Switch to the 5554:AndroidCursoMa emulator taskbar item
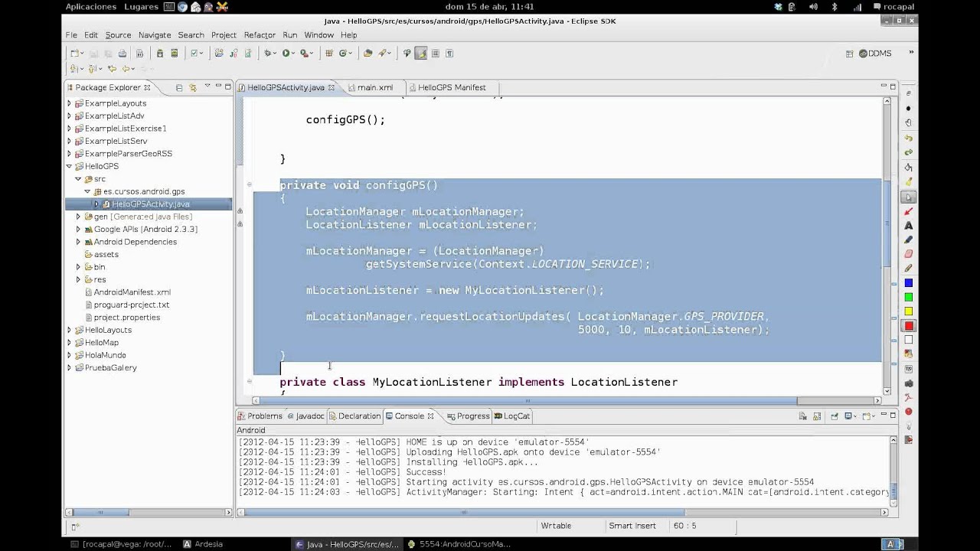The width and height of the screenshot is (980, 551). [459, 544]
